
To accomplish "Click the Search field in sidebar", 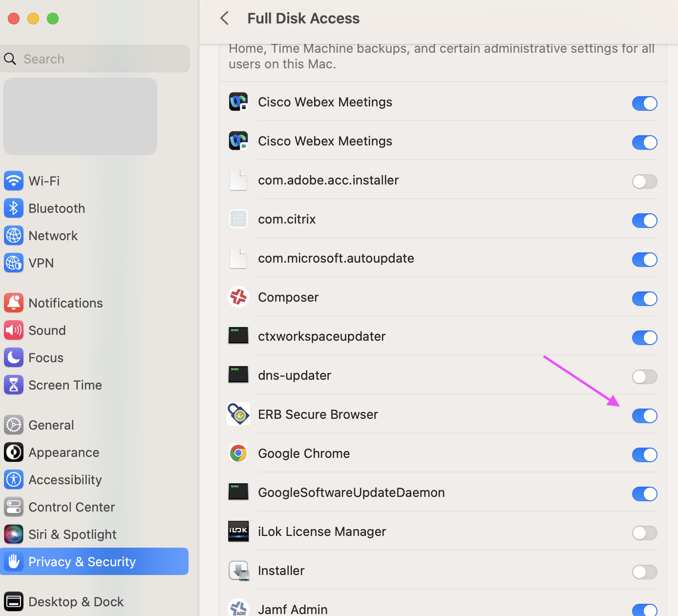I will [x=95, y=59].
